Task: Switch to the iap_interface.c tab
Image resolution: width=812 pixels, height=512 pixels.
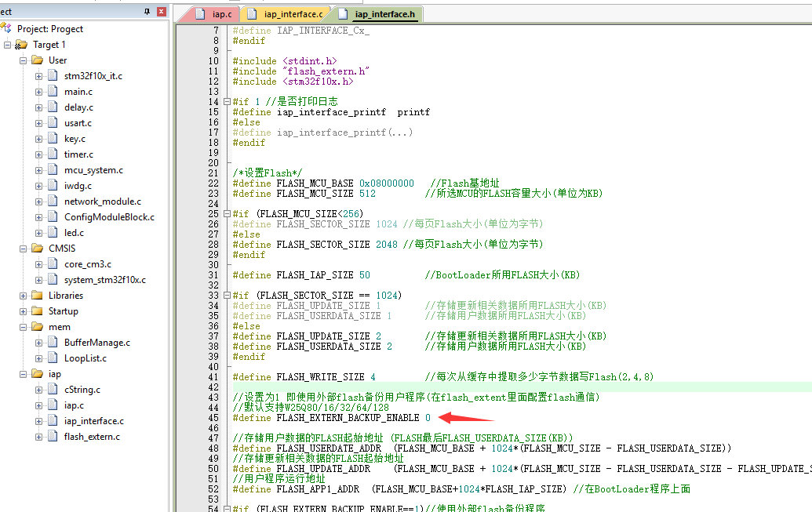Action: 294,13
